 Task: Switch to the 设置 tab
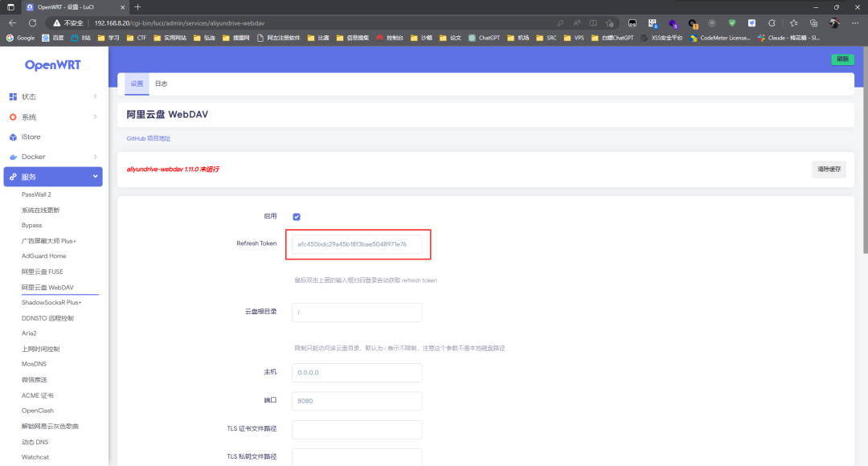[137, 84]
